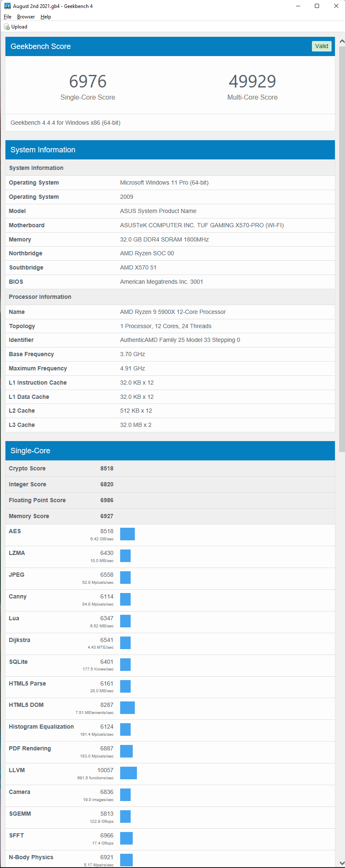Click the LLVM result bar
Viewport: 345px width, 868px height.
129,773
